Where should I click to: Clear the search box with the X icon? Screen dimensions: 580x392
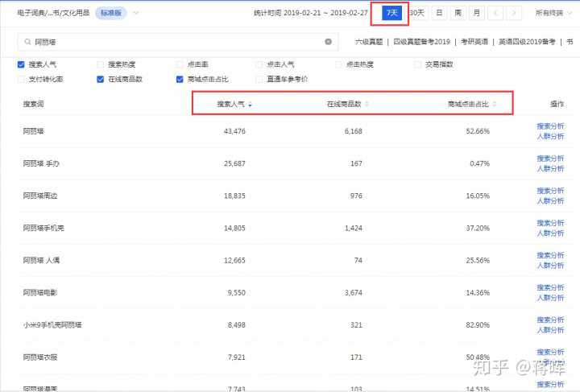(x=328, y=42)
